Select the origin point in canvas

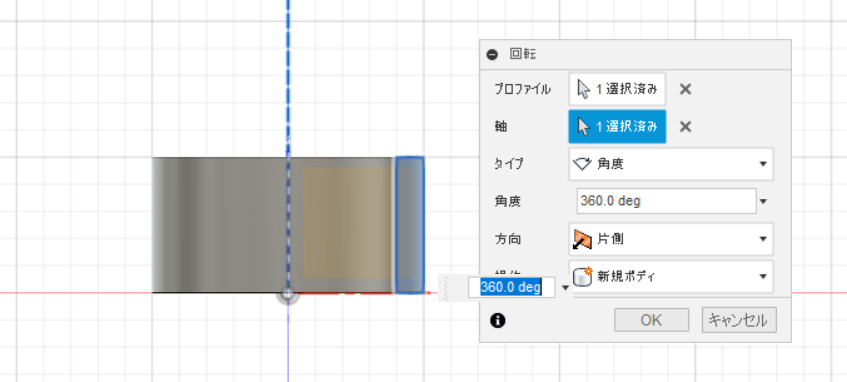pyautogui.click(x=288, y=293)
